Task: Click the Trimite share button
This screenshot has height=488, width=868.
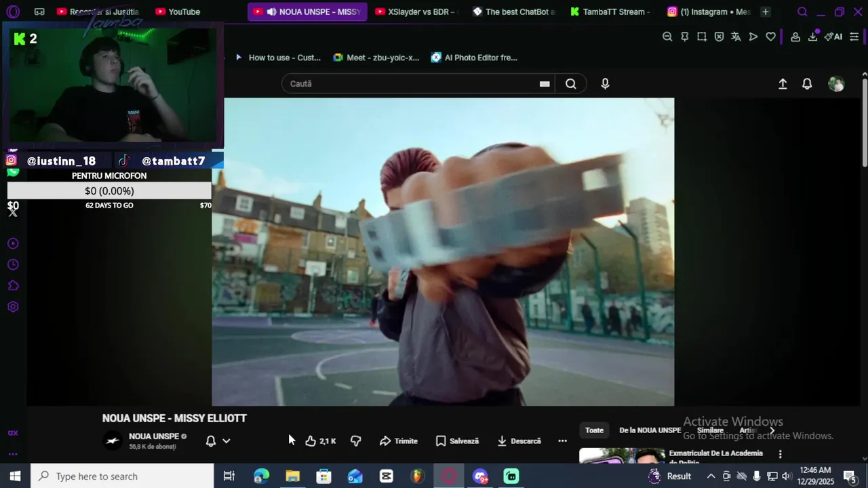Action: (x=399, y=441)
